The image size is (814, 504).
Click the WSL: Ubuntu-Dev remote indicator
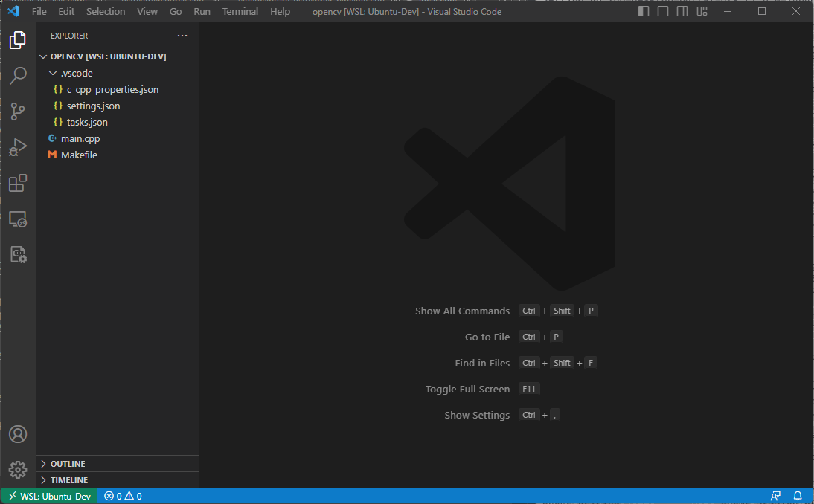pyautogui.click(x=49, y=497)
